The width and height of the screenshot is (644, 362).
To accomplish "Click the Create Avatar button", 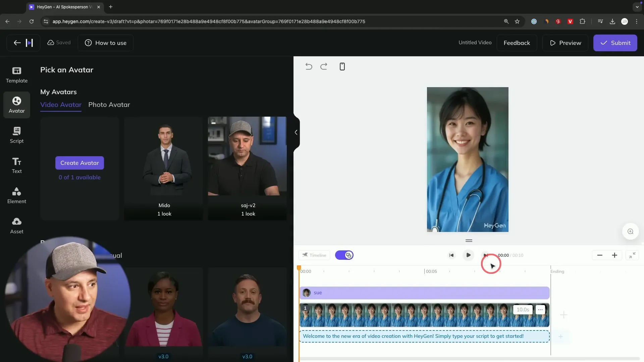I will (x=79, y=163).
